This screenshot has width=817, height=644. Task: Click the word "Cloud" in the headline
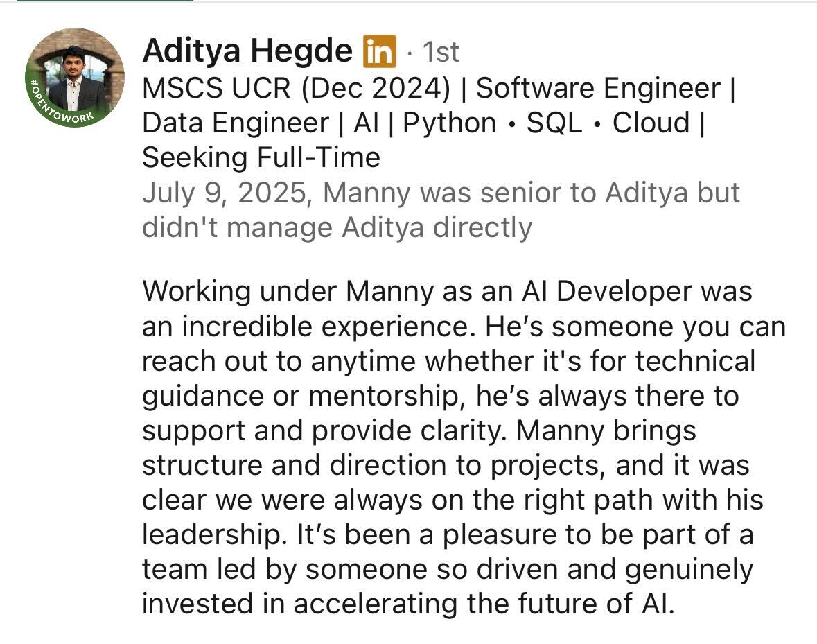(651, 123)
